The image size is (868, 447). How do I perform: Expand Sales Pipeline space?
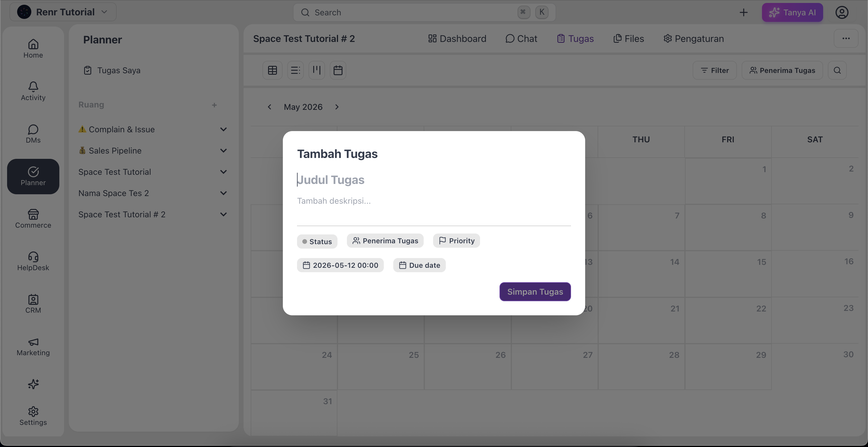[x=223, y=151]
